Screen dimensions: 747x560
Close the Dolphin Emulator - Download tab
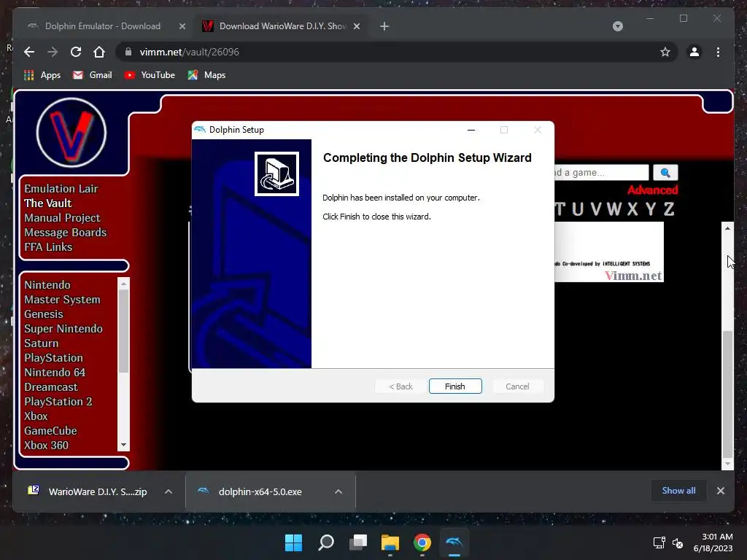tap(182, 26)
